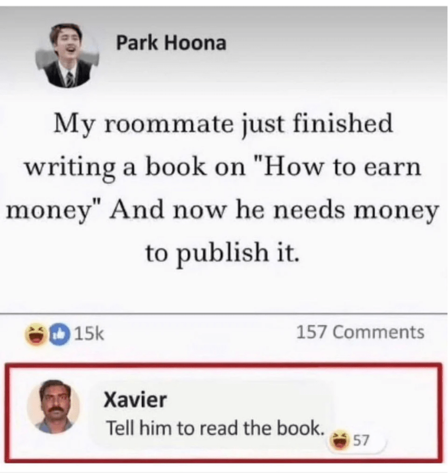This screenshot has width=448, height=476.
Task: Click the post line starting 'writing a book on'
Action: (223, 168)
